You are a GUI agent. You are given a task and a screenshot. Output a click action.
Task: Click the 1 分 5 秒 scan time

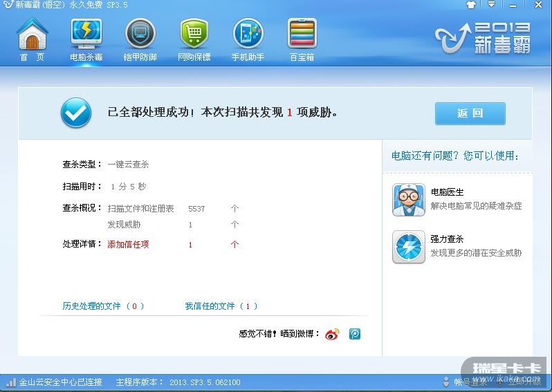(x=128, y=187)
